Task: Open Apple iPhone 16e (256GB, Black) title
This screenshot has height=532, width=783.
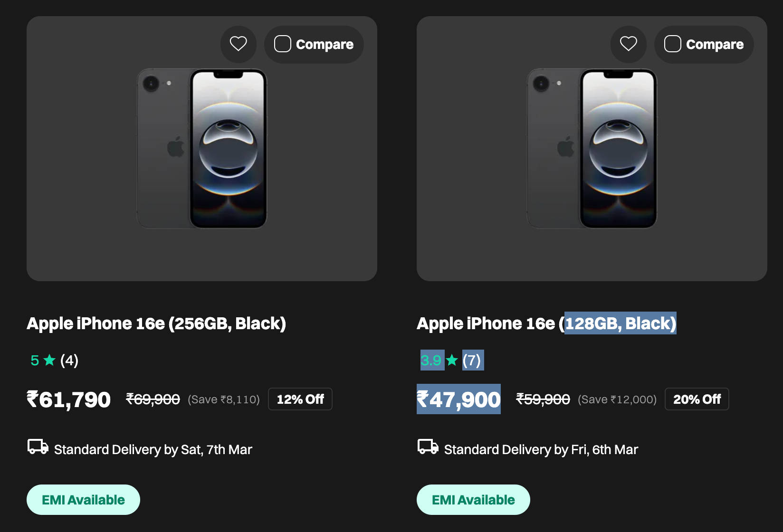Action: click(156, 323)
